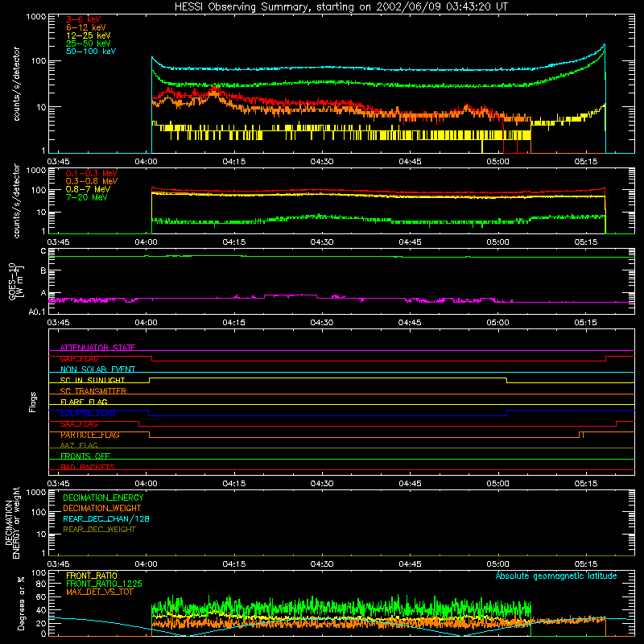Image resolution: width=644 pixels, height=644 pixels.
Task: Select 04:45 under the Flags panel
Action: click(410, 484)
